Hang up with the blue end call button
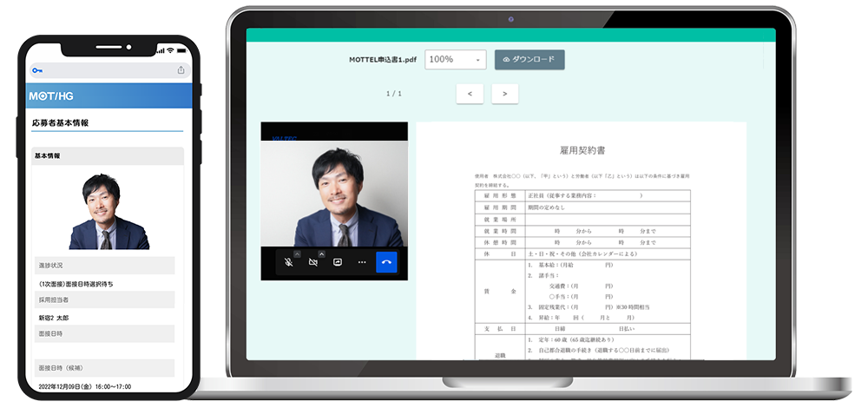The height and width of the screenshot is (408, 868). [x=386, y=261]
